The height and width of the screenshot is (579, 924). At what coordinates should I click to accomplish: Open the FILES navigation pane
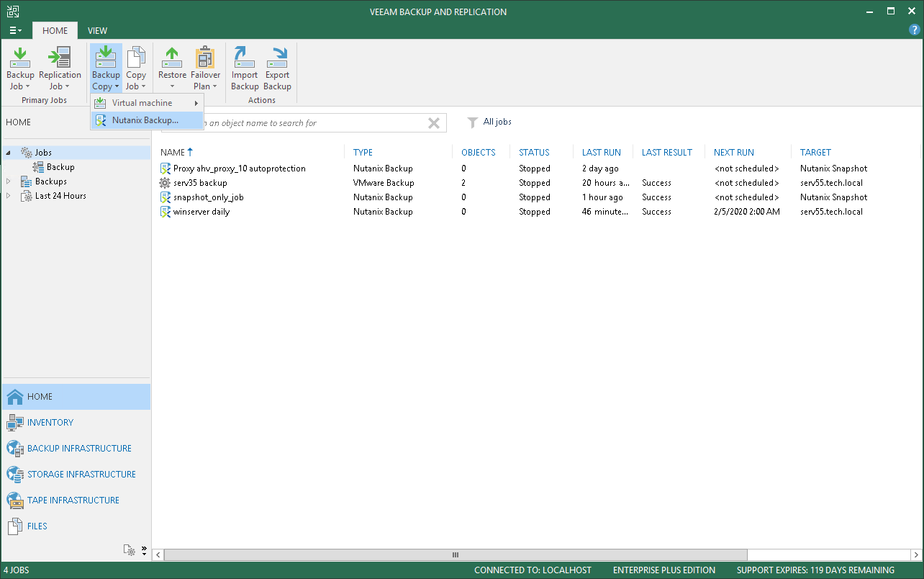pos(76,526)
